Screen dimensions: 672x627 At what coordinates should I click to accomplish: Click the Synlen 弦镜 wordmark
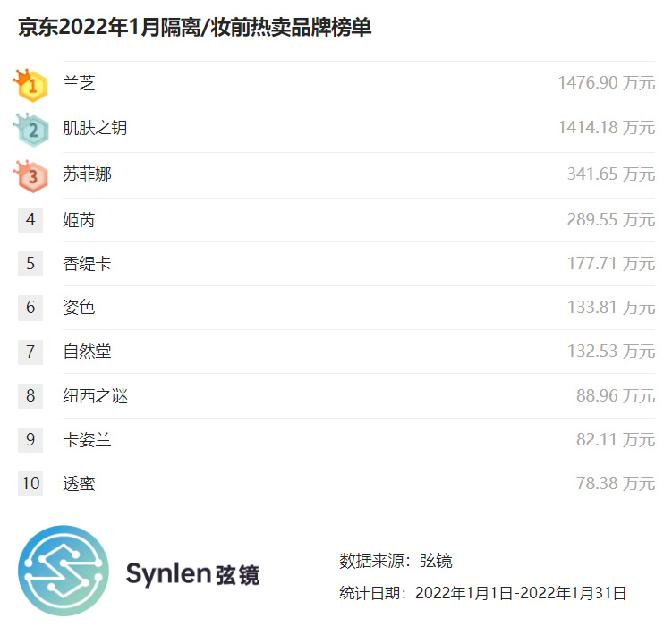coord(193,574)
